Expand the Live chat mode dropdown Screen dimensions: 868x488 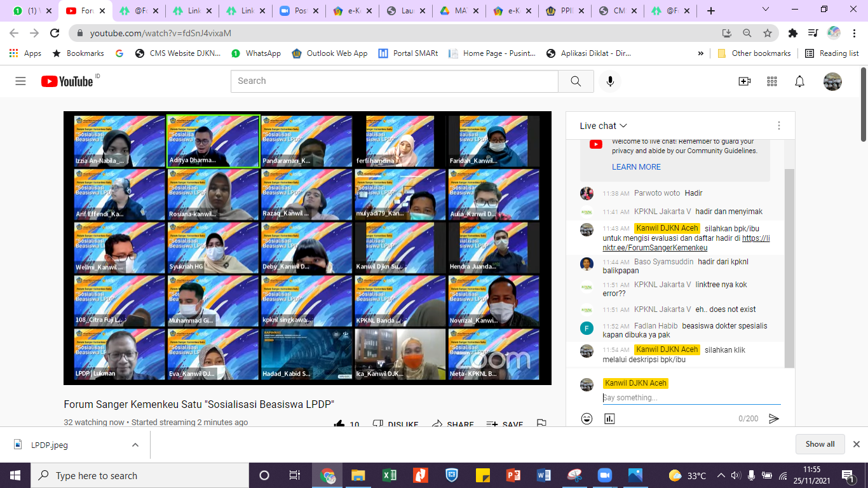pyautogui.click(x=604, y=126)
